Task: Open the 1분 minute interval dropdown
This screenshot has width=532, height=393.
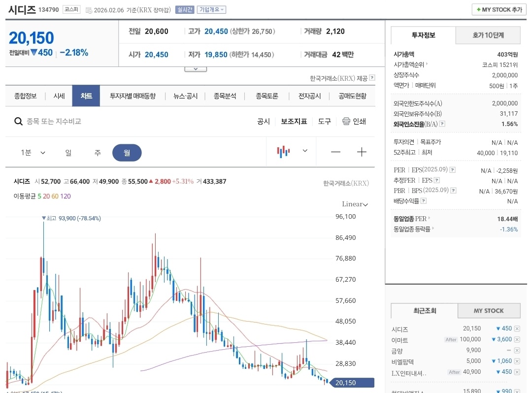Action: tap(33, 153)
